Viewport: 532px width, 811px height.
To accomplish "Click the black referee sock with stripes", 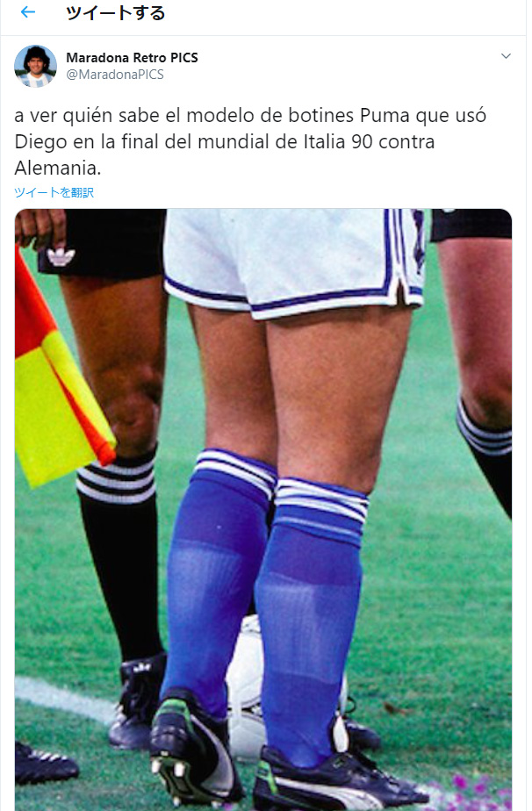I will click(x=119, y=554).
